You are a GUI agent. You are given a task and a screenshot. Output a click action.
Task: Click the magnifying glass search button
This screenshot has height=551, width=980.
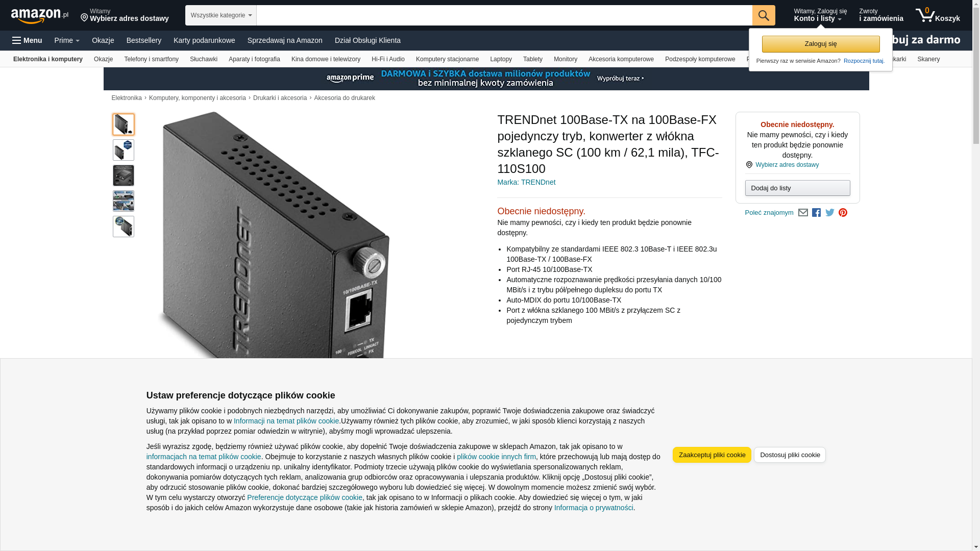[x=764, y=15]
